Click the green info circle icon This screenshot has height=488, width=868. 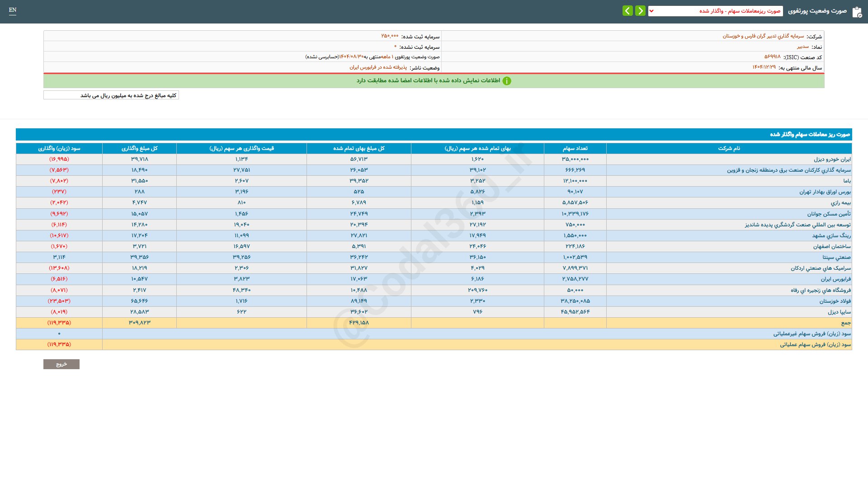(507, 81)
